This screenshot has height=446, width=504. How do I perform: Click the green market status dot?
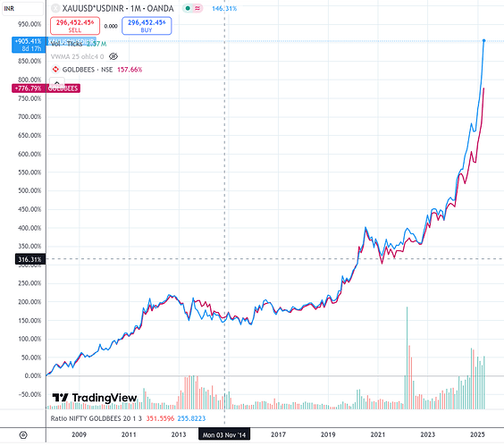click(x=188, y=8)
